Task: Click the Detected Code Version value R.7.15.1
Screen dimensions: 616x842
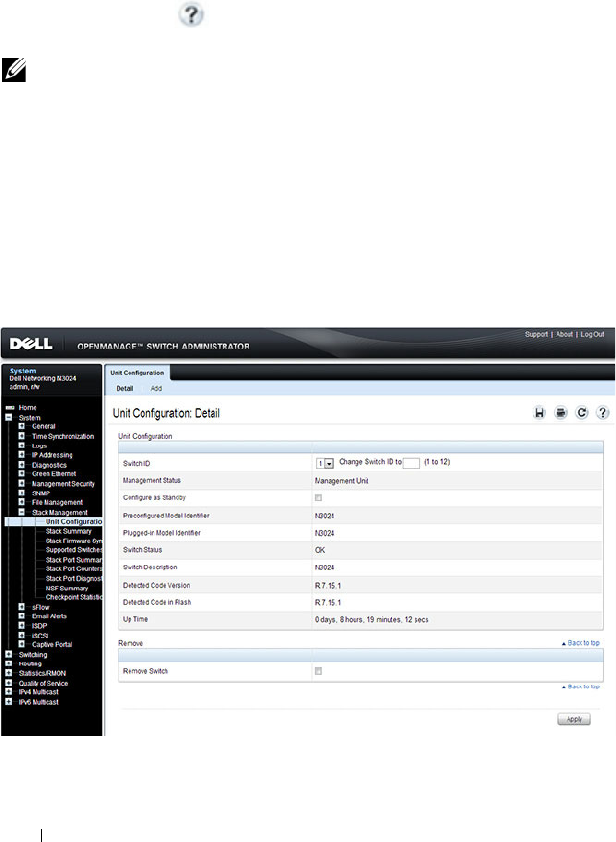Action: [x=327, y=585]
